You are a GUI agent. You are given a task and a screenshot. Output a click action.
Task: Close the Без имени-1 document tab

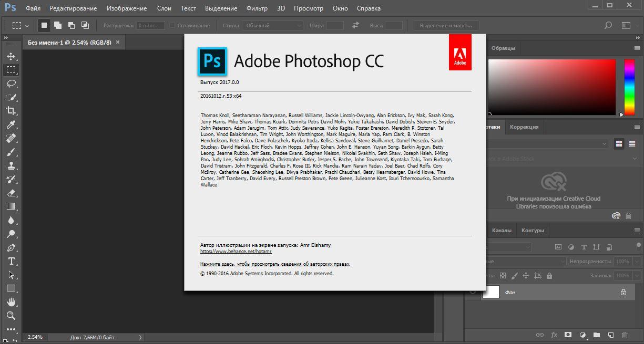click(118, 42)
